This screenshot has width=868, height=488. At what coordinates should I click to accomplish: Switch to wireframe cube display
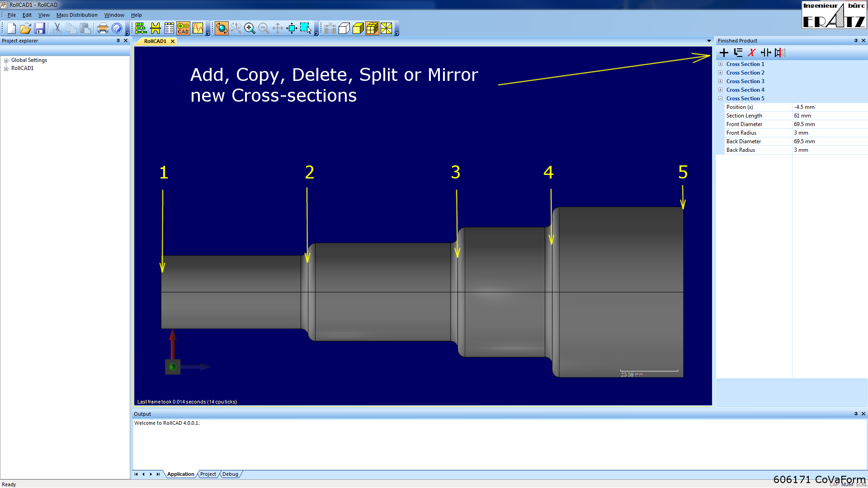(344, 28)
